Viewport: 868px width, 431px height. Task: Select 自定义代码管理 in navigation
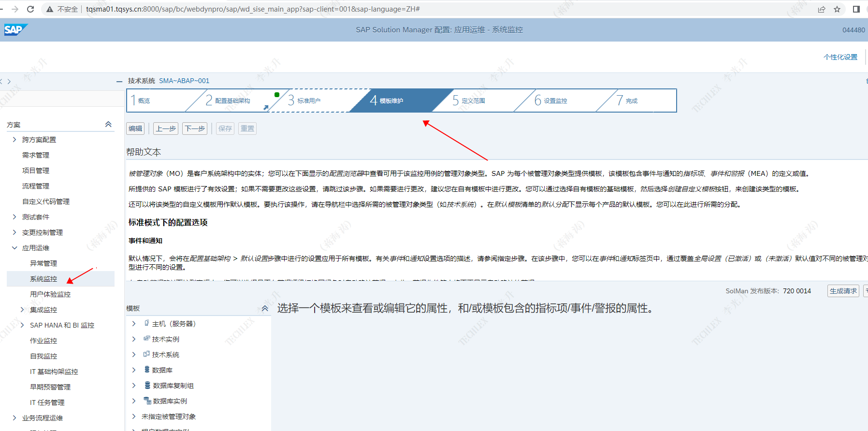tap(46, 201)
